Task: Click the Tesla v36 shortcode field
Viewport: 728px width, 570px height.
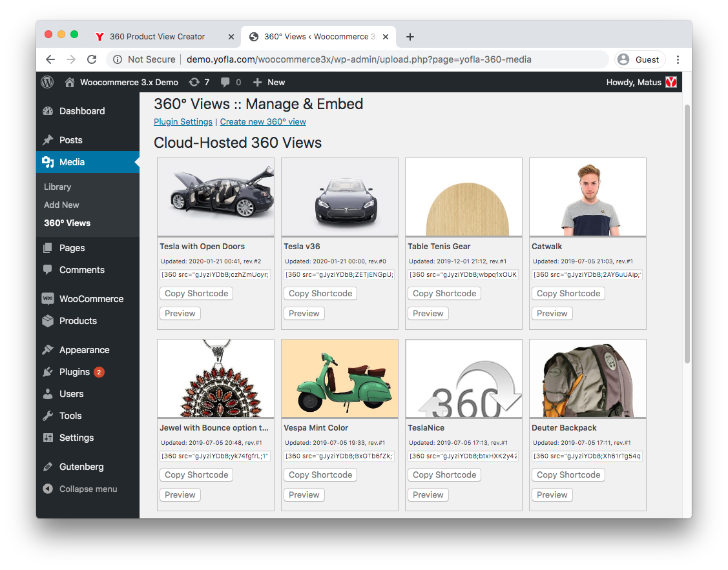Action: click(x=339, y=274)
